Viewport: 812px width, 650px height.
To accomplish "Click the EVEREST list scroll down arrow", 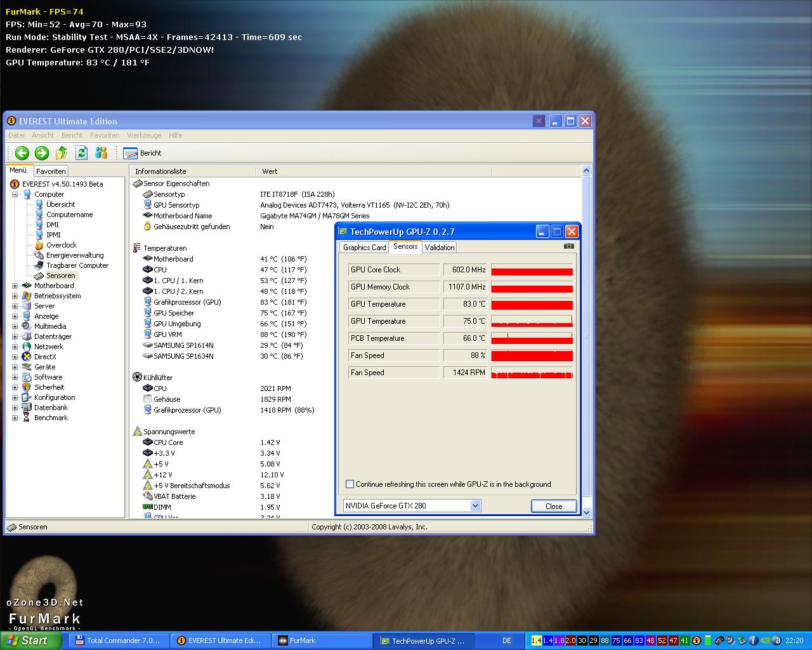I will [586, 512].
